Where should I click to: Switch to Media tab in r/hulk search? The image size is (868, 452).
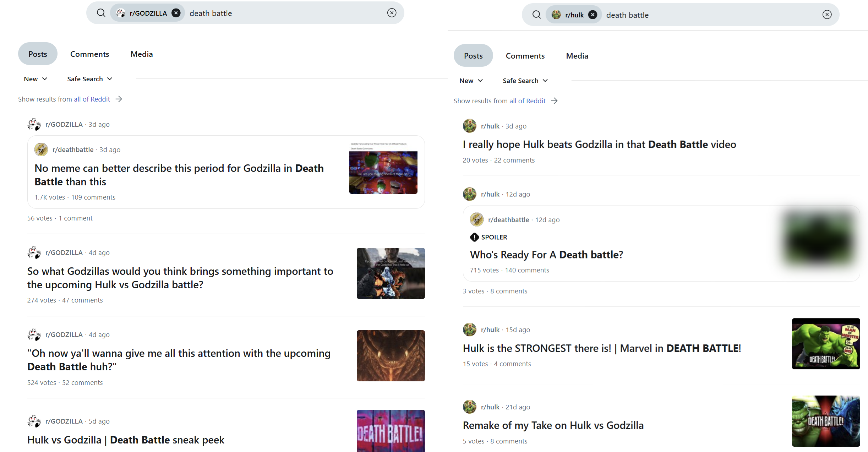click(x=577, y=56)
